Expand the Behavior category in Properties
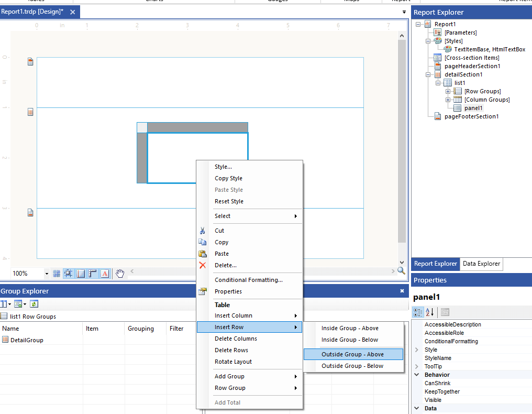532x414 pixels. coord(416,375)
